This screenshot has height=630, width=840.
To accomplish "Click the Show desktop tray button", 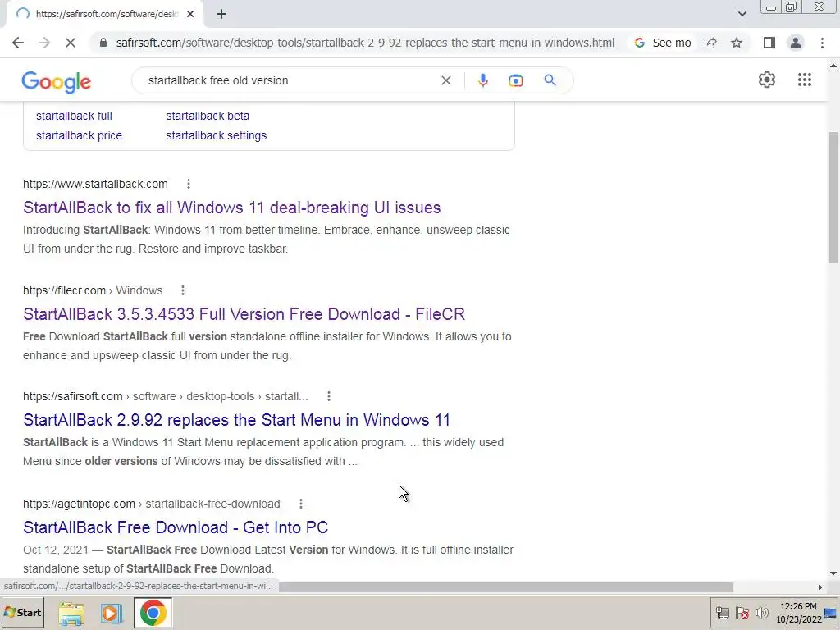I will click(x=831, y=613).
